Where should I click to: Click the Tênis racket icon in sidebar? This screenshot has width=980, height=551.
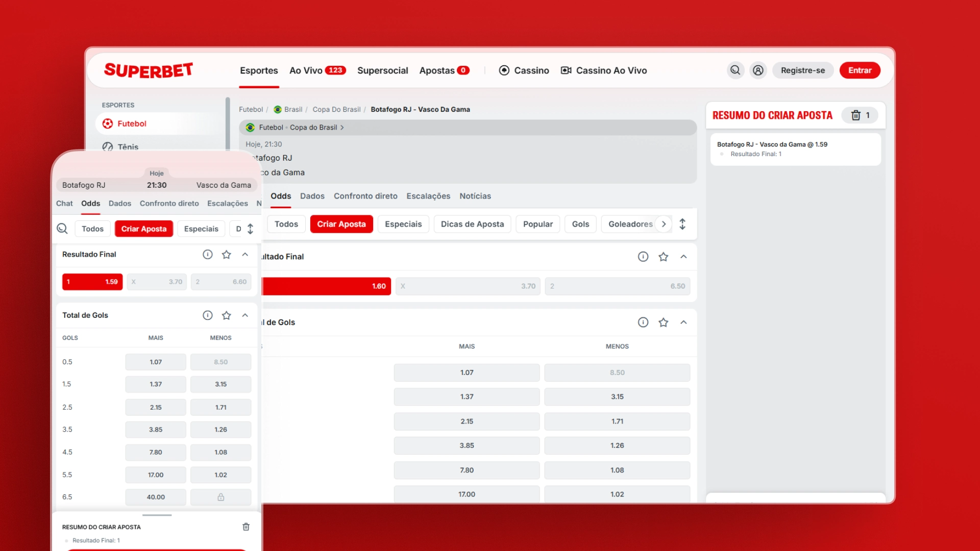point(108,147)
